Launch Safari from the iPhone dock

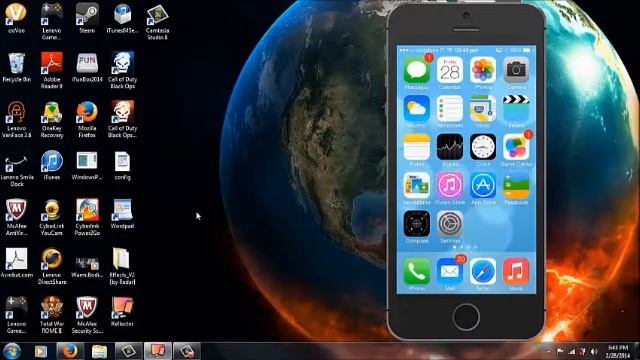[x=483, y=271]
